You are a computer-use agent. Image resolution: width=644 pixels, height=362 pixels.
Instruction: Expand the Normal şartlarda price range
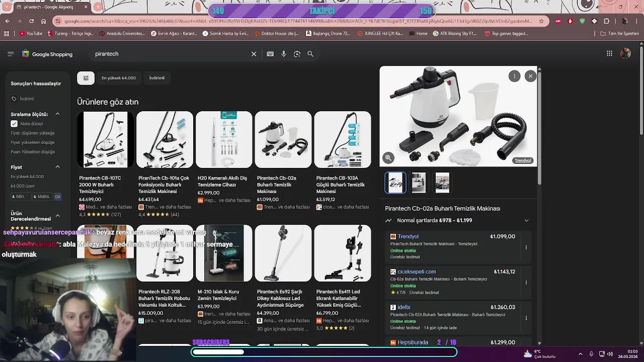526,220
